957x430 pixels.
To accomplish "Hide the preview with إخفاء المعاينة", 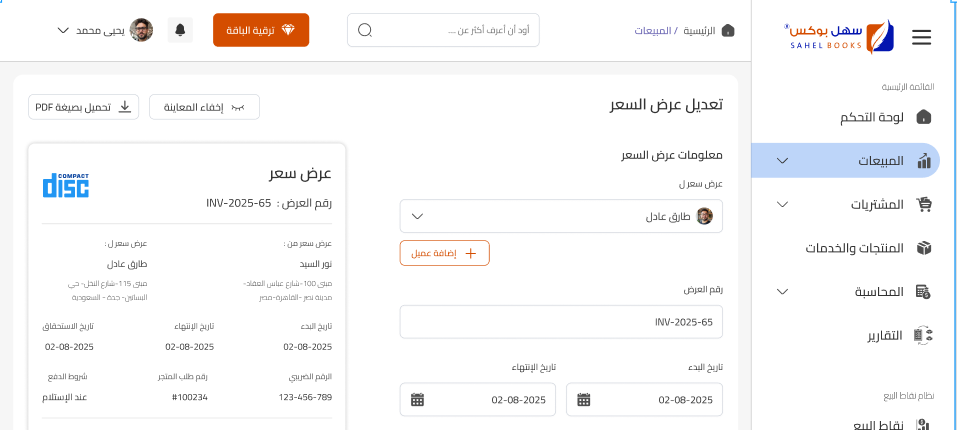I will tap(204, 107).
